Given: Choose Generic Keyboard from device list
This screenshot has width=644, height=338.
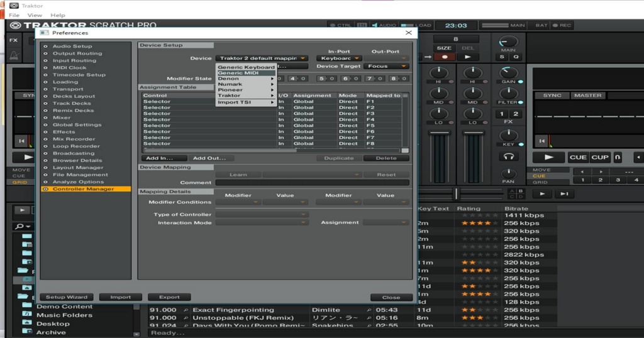Looking at the screenshot, I should point(246,67).
